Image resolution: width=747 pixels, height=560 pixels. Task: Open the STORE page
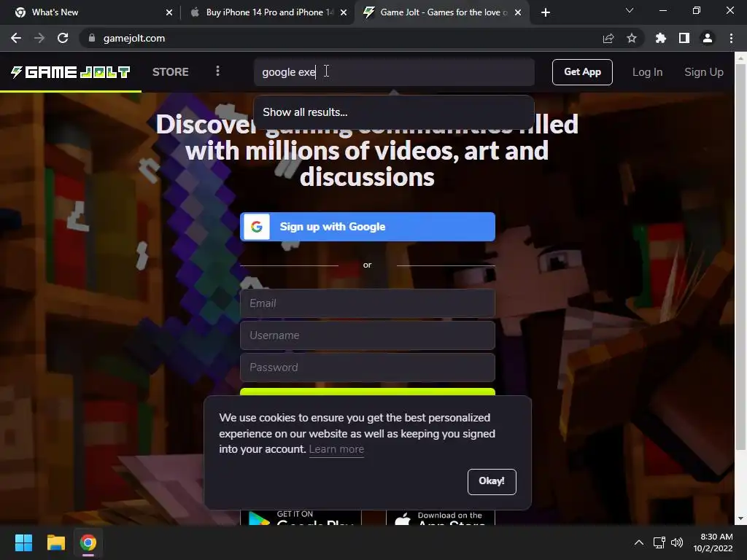coord(171,72)
